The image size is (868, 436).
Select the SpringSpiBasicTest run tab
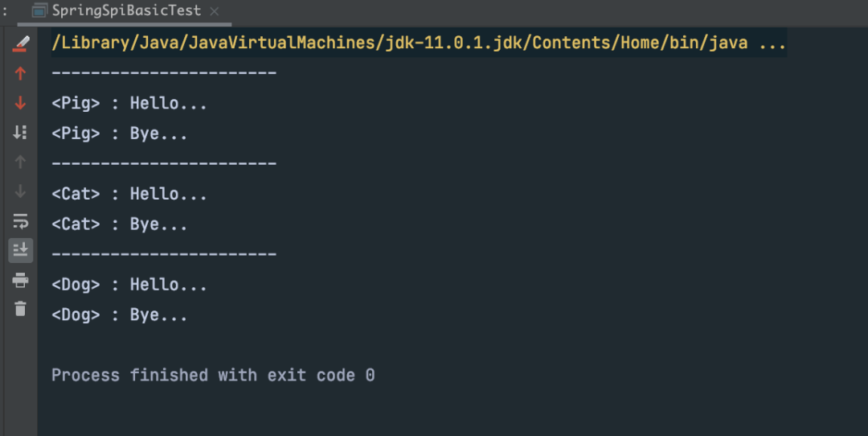click(125, 10)
